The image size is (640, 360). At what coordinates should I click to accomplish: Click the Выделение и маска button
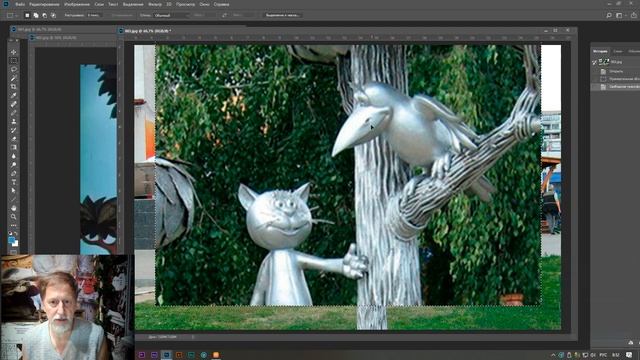coord(282,15)
